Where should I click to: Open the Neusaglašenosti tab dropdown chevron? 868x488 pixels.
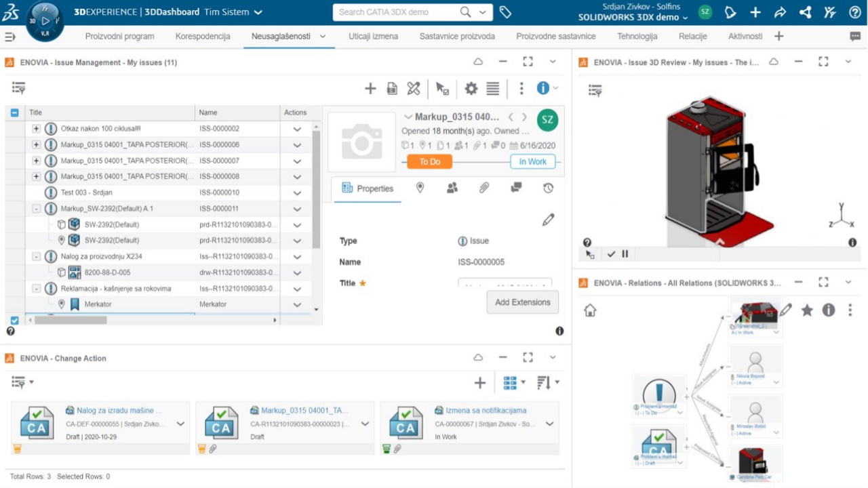coord(322,37)
